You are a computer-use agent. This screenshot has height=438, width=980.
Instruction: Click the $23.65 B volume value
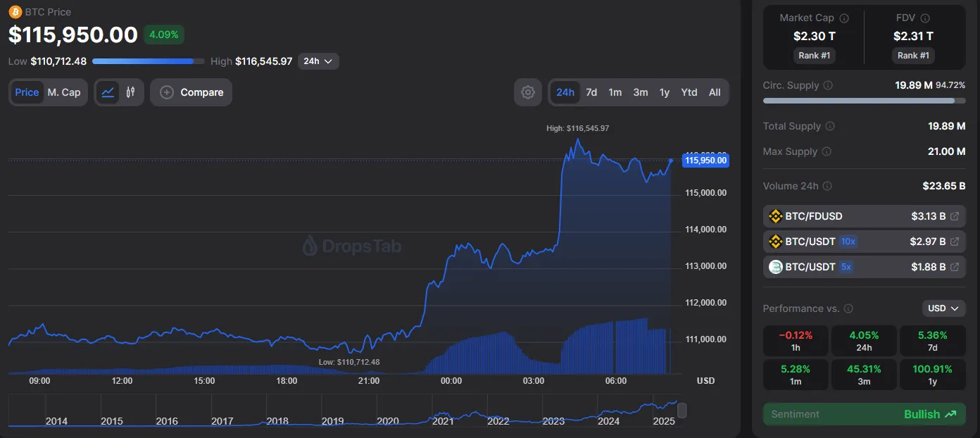[944, 187]
